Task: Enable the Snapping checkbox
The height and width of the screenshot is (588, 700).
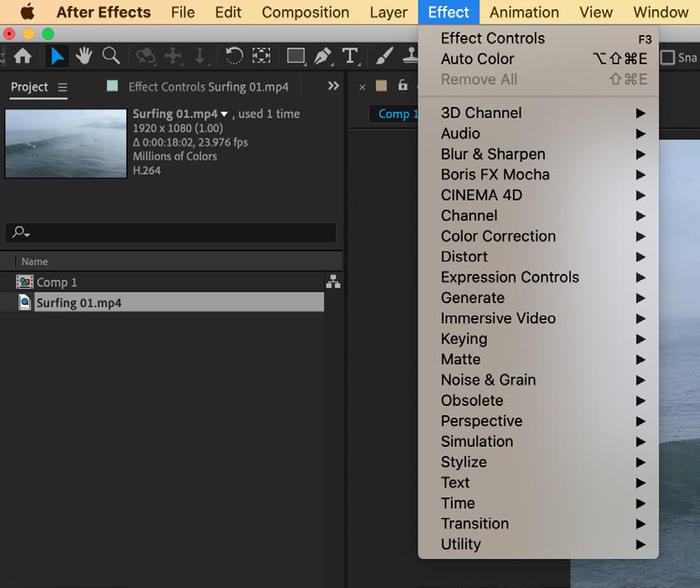Action: (667, 57)
